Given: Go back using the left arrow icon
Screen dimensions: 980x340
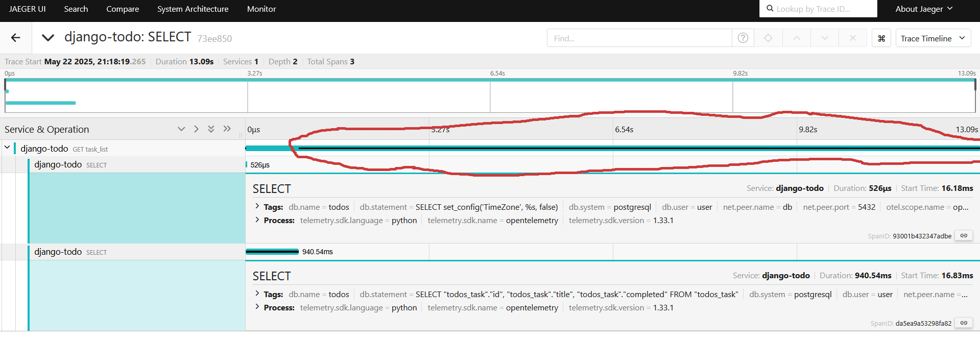Looking at the screenshot, I should [x=16, y=38].
